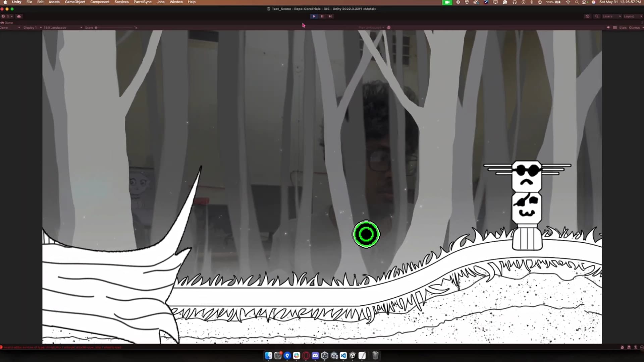Open the ParrelSync menu
The image size is (644, 362).
pos(142,2)
